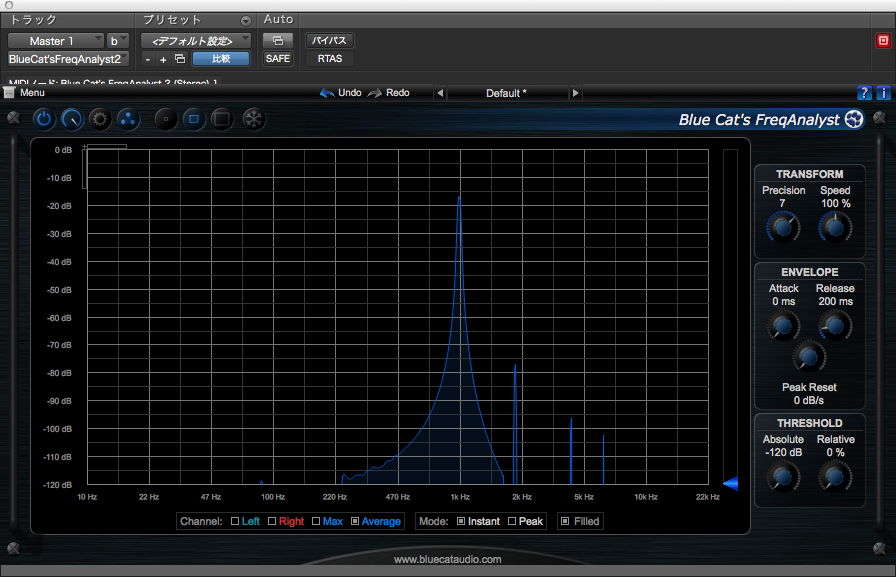Click the Auto automation window icon
Viewport: 896px width, 577px height.
(x=278, y=41)
